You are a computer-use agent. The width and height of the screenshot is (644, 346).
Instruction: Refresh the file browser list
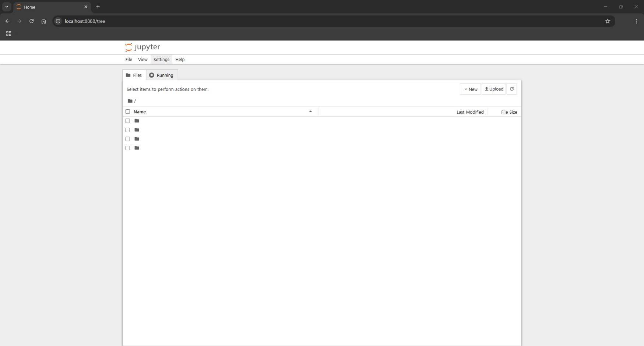point(511,89)
